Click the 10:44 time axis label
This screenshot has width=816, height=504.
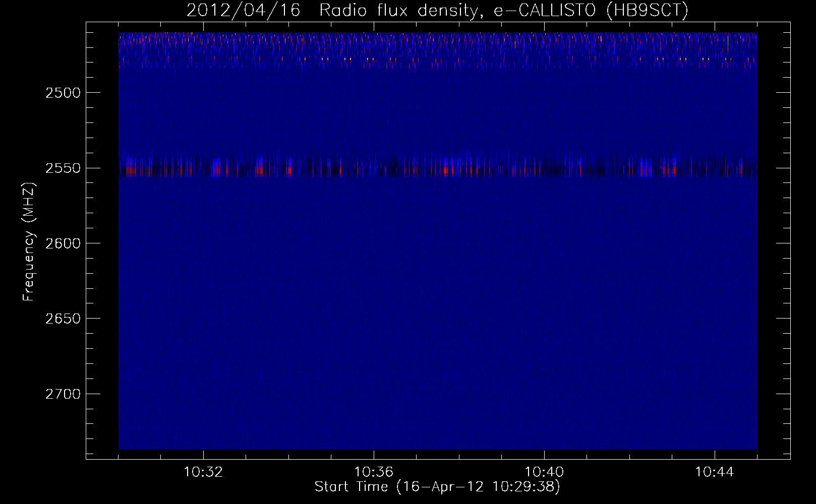[715, 472]
